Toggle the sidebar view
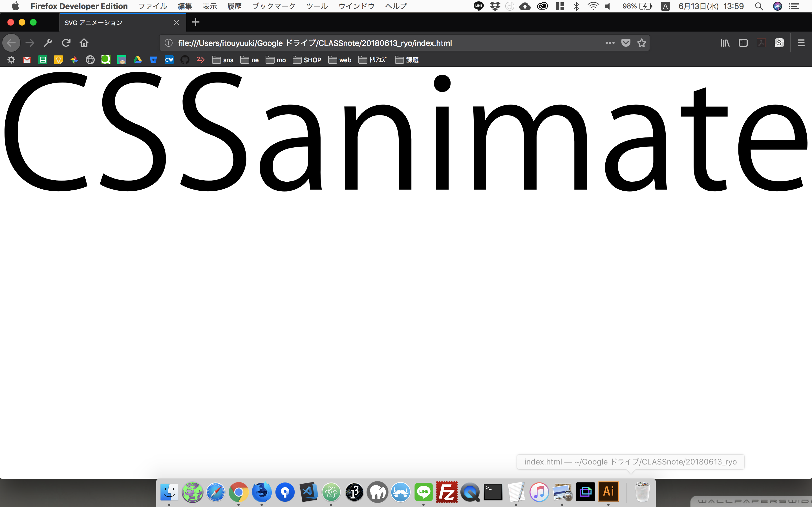812x507 pixels. point(743,43)
